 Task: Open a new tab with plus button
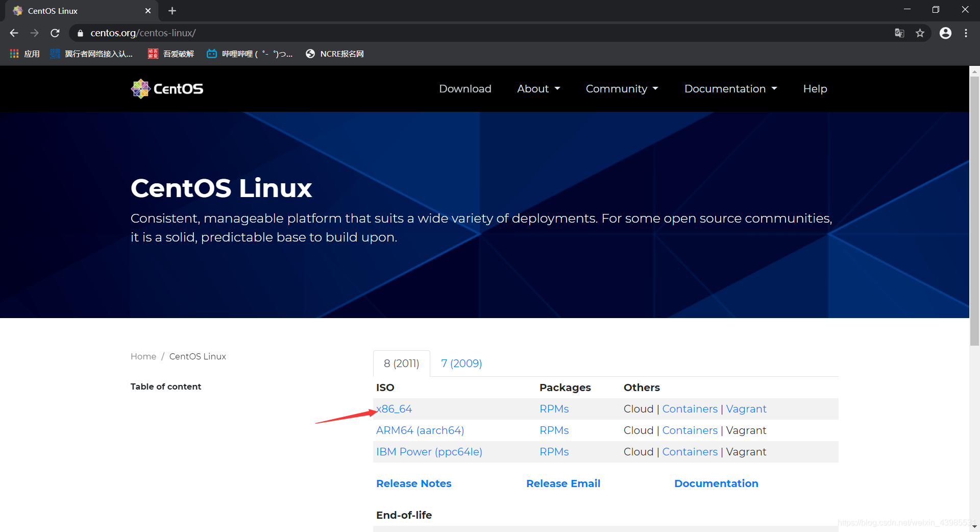coord(172,11)
